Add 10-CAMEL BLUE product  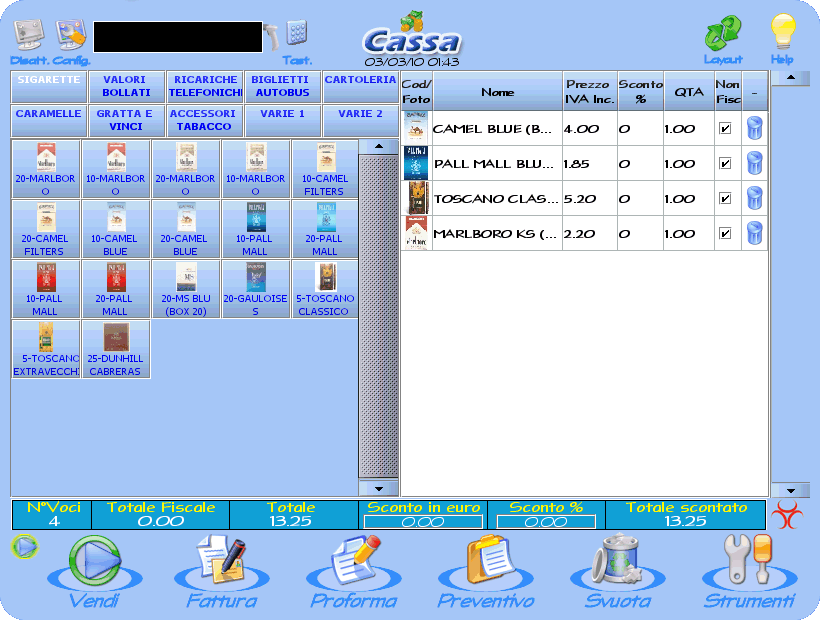[116, 229]
